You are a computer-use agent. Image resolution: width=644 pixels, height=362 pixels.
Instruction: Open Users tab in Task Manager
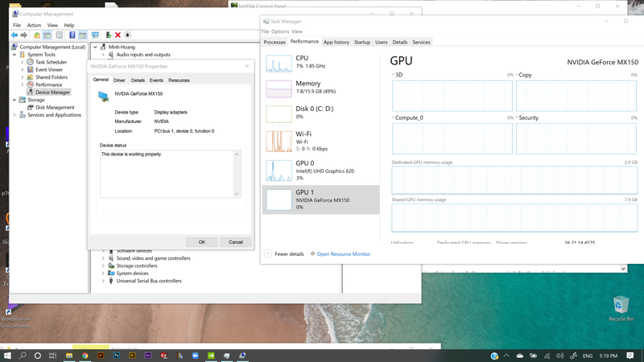[x=381, y=43]
